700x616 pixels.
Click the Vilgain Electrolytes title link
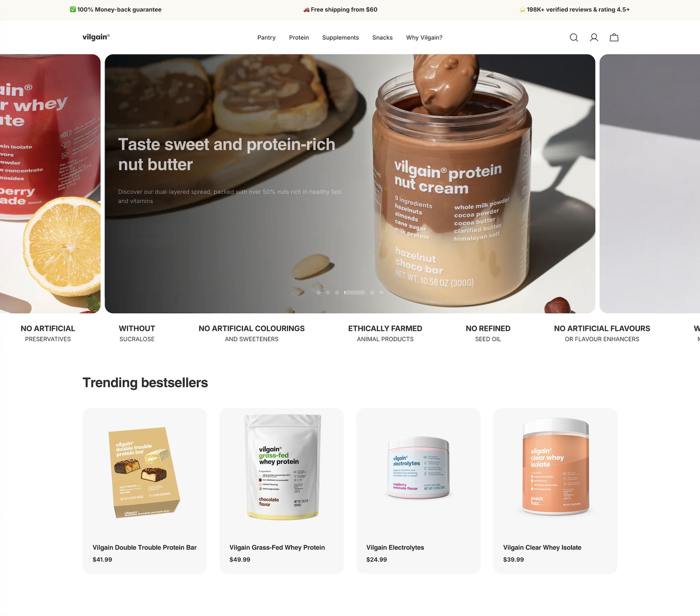coord(395,547)
